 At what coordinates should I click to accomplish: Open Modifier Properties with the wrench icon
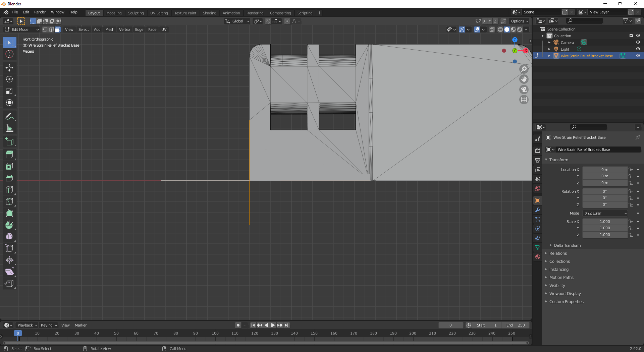pos(537,210)
